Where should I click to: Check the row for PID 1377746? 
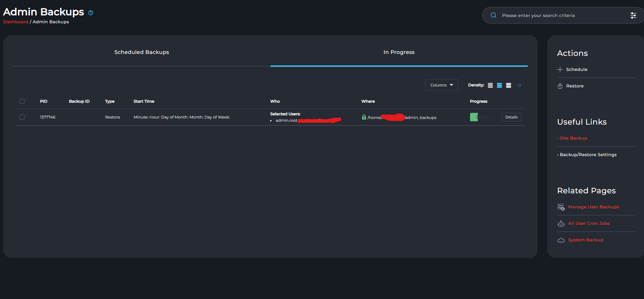coord(22,117)
